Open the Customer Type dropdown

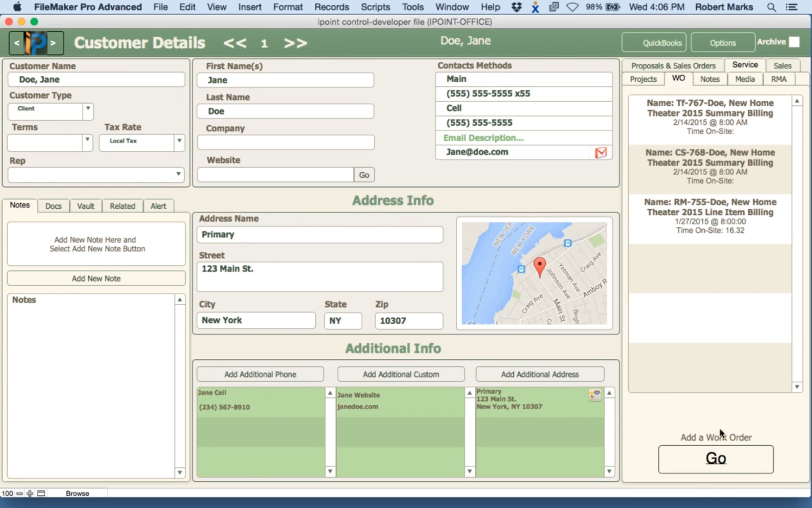(x=88, y=109)
